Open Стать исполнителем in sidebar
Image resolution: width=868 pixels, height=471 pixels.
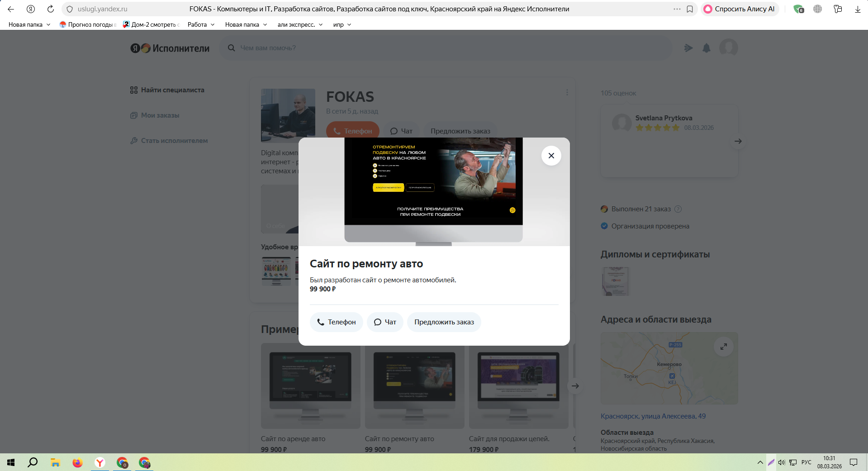point(169,141)
